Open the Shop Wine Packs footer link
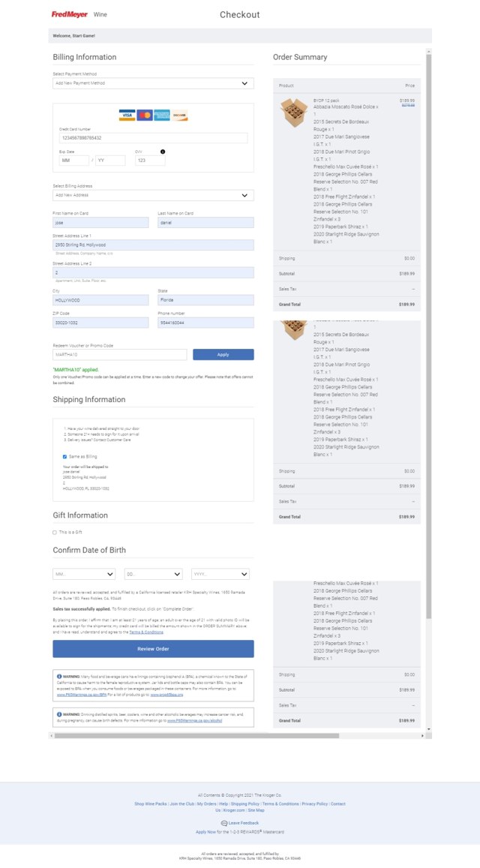 tap(151, 803)
